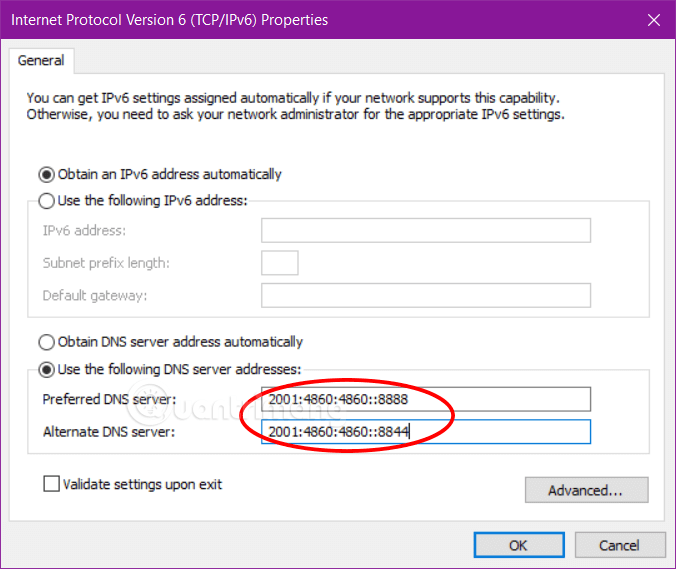Close the IPv6 Properties dialog window

coord(653,20)
